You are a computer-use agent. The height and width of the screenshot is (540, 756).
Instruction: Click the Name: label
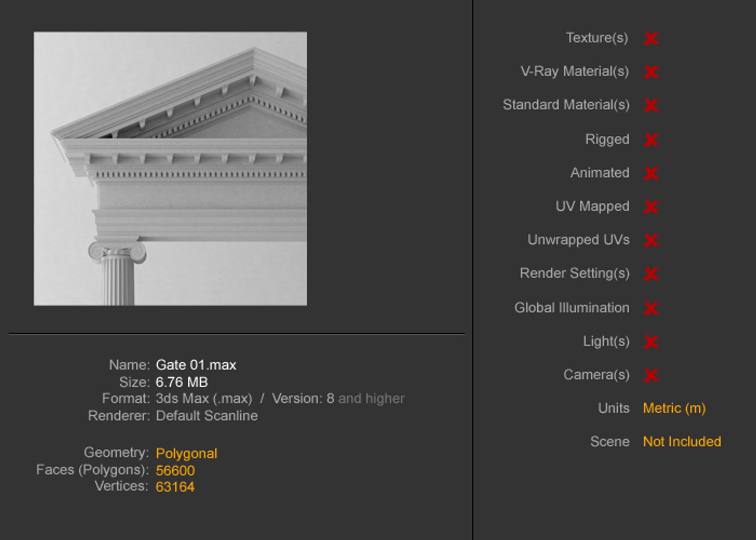point(129,365)
